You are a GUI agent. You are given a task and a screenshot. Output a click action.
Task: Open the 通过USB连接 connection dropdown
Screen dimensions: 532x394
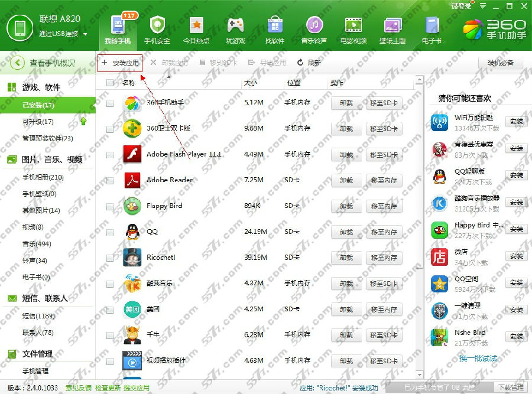coord(85,34)
